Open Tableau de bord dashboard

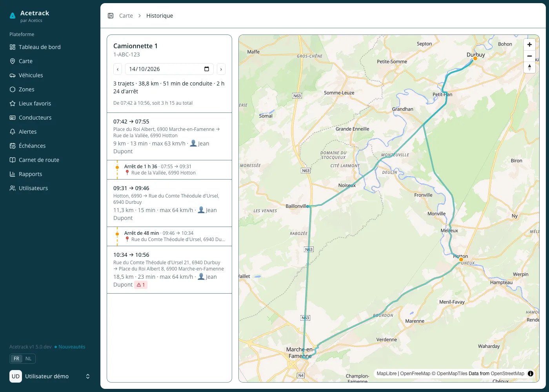(x=50, y=47)
